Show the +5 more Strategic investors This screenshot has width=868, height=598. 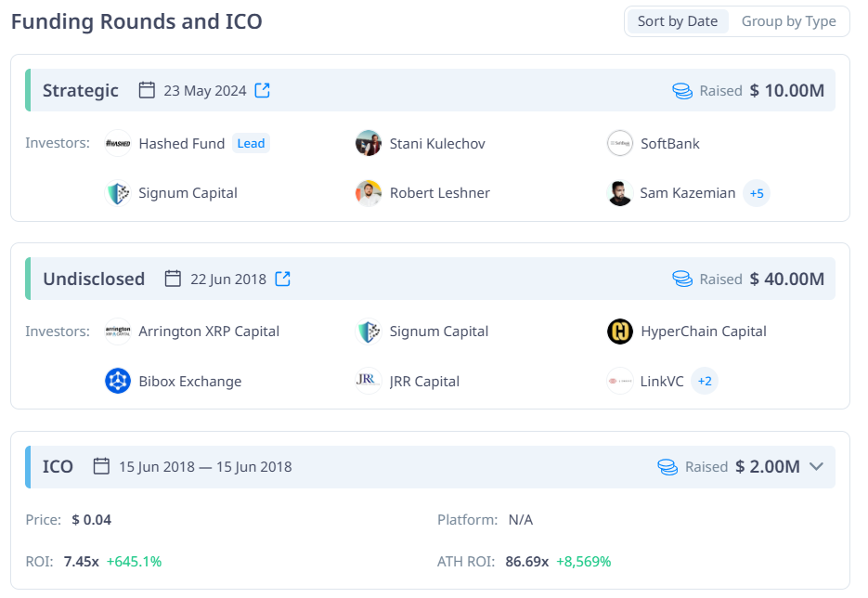pyautogui.click(x=757, y=193)
